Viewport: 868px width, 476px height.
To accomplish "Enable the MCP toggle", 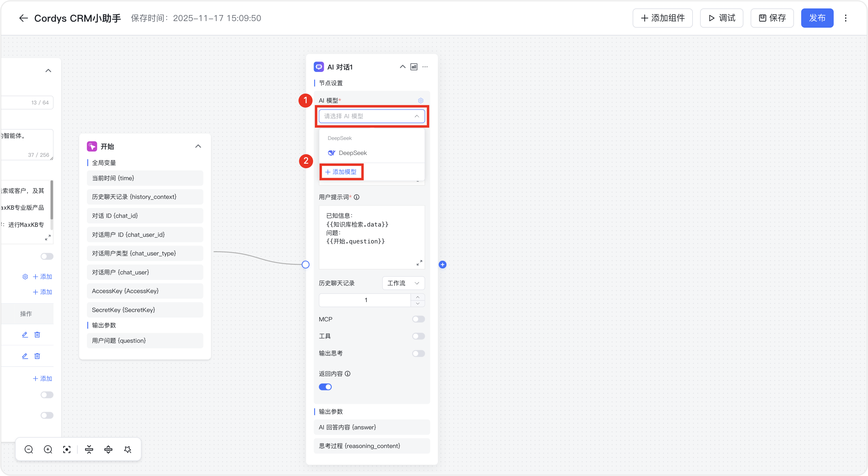I will click(x=418, y=319).
